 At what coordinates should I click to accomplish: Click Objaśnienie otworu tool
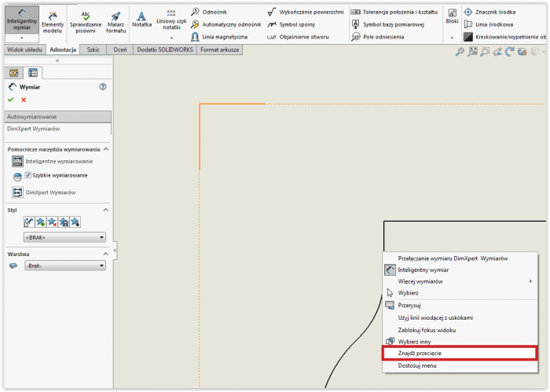point(298,37)
